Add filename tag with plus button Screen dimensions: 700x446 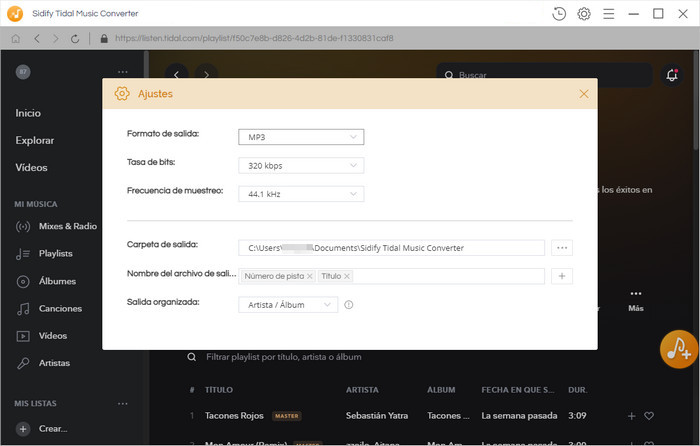[x=562, y=276]
